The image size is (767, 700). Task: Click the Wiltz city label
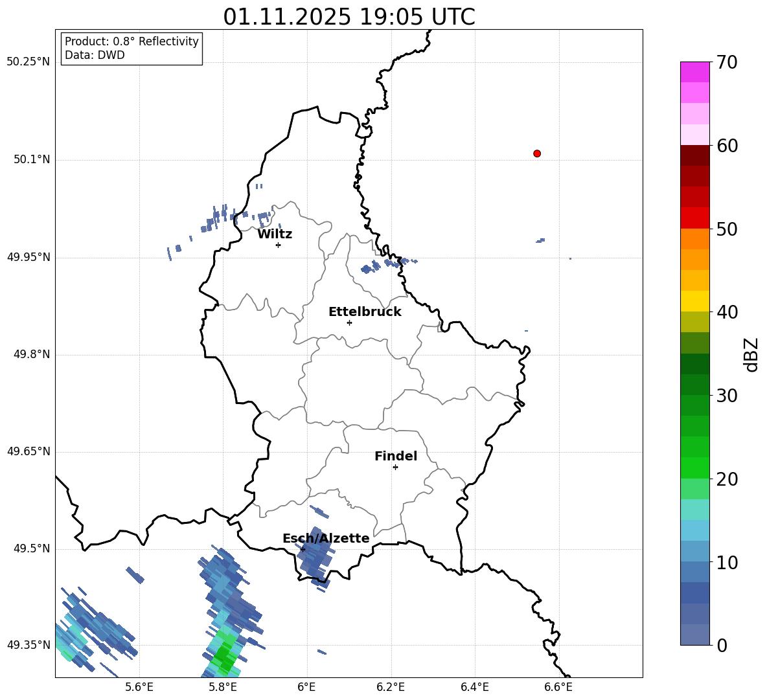[x=275, y=234]
